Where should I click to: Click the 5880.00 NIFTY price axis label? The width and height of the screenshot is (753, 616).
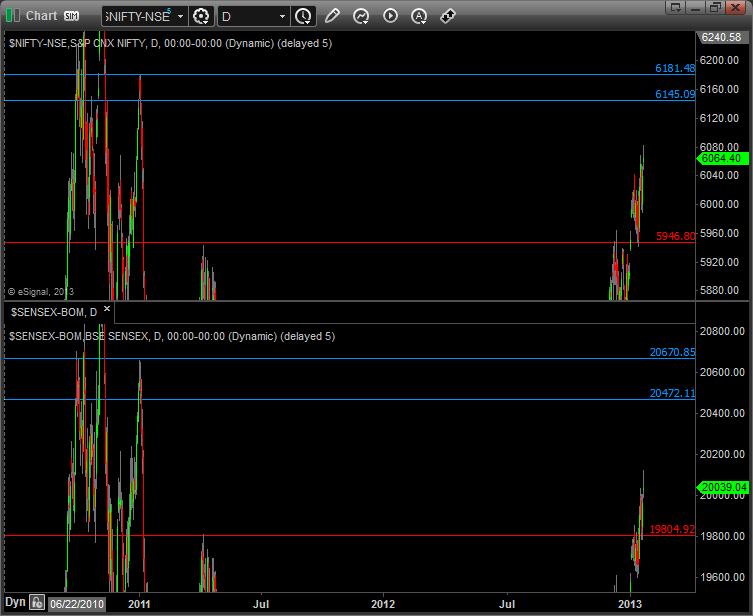point(719,290)
